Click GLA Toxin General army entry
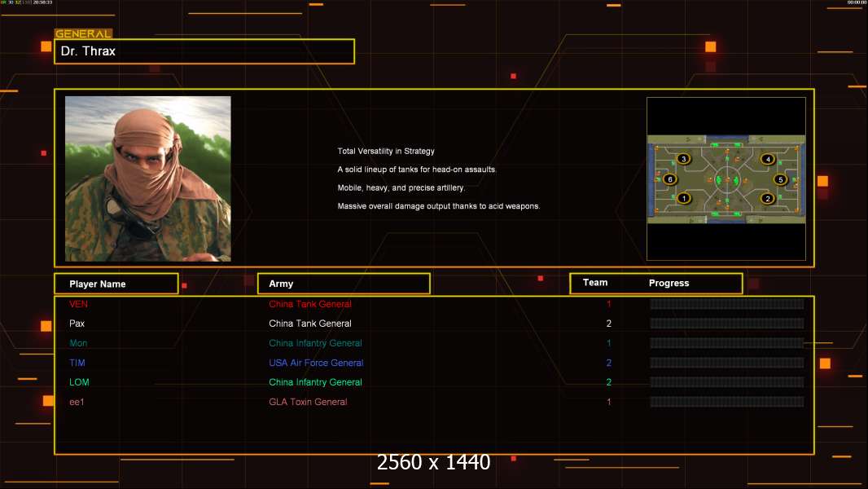Image resolution: width=868 pixels, height=489 pixels. click(308, 402)
